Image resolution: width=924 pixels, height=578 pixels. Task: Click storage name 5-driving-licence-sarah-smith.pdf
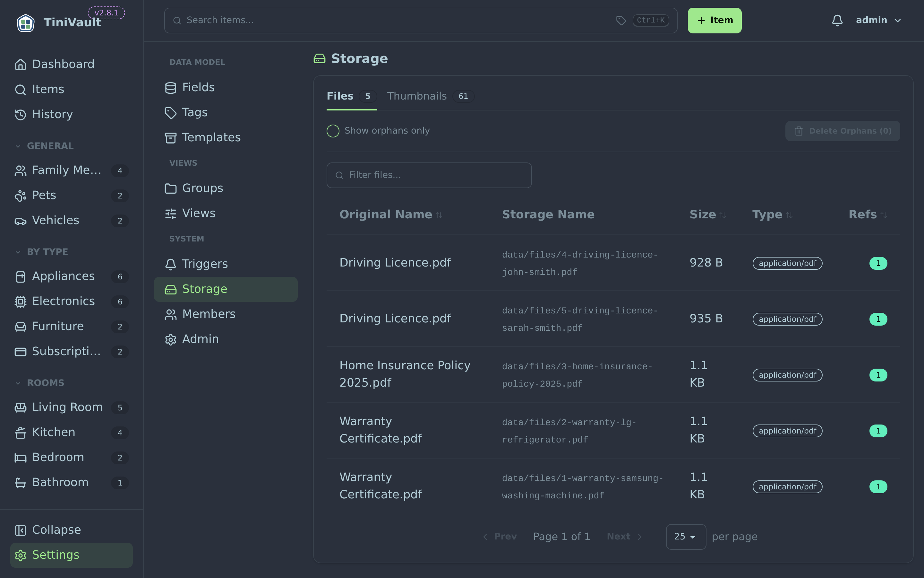[x=580, y=319]
